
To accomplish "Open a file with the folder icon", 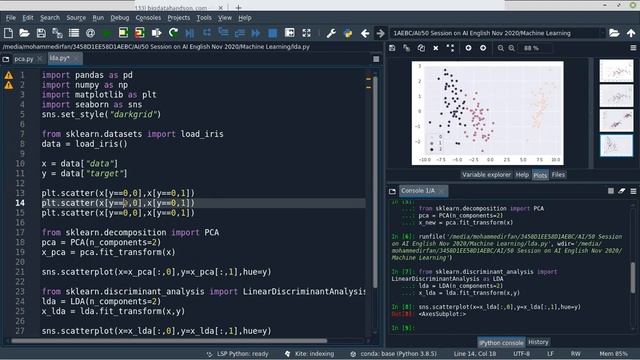I will pyautogui.click(x=24, y=33).
